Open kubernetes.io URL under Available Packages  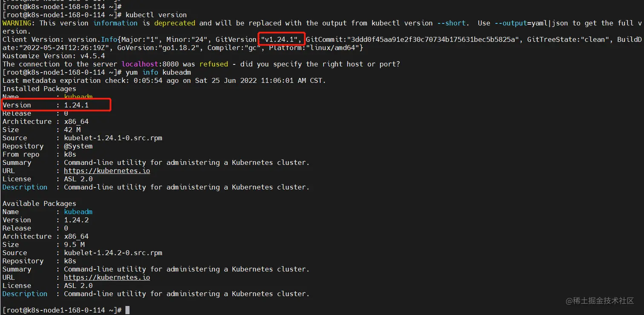pos(107,277)
